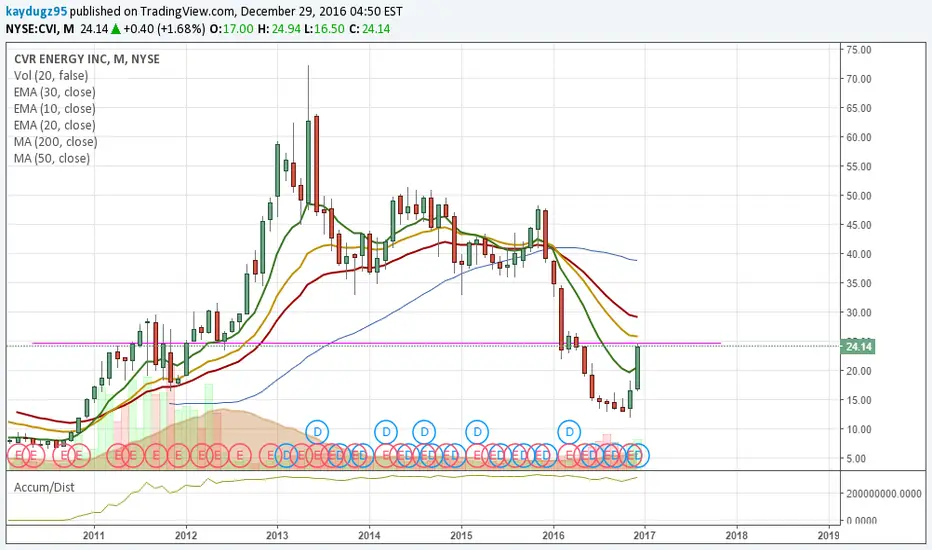Click the L:16.50 low value
This screenshot has height=550, width=932.
click(325, 29)
